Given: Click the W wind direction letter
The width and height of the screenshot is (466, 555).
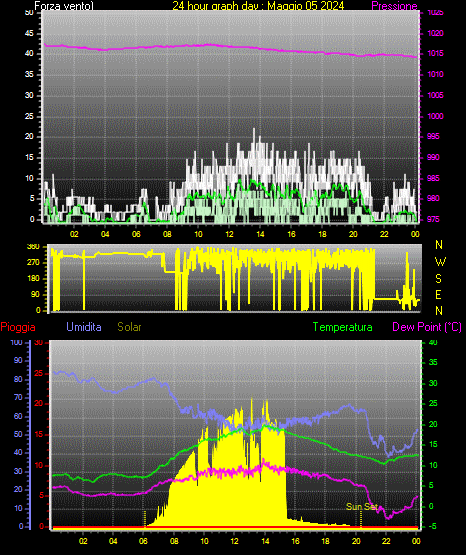Looking at the screenshot, I should pyautogui.click(x=440, y=262).
